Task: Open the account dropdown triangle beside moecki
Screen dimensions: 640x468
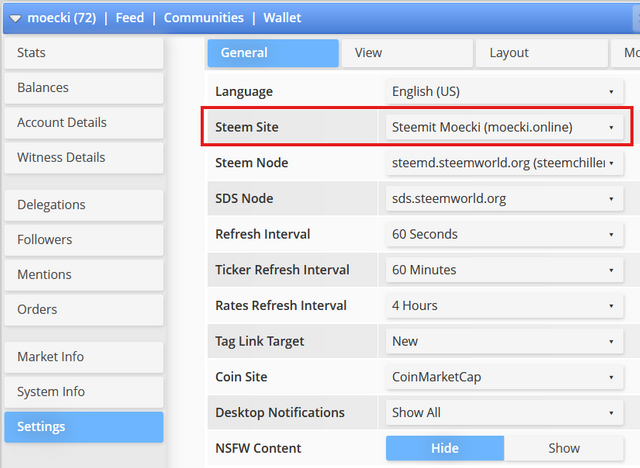Action: (15, 18)
